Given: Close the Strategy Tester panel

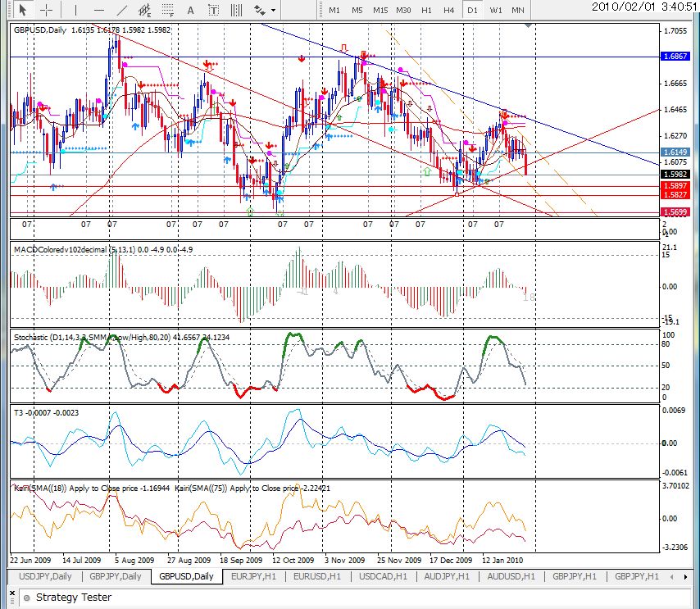Looking at the screenshot, I should pyautogui.click(x=12, y=593).
